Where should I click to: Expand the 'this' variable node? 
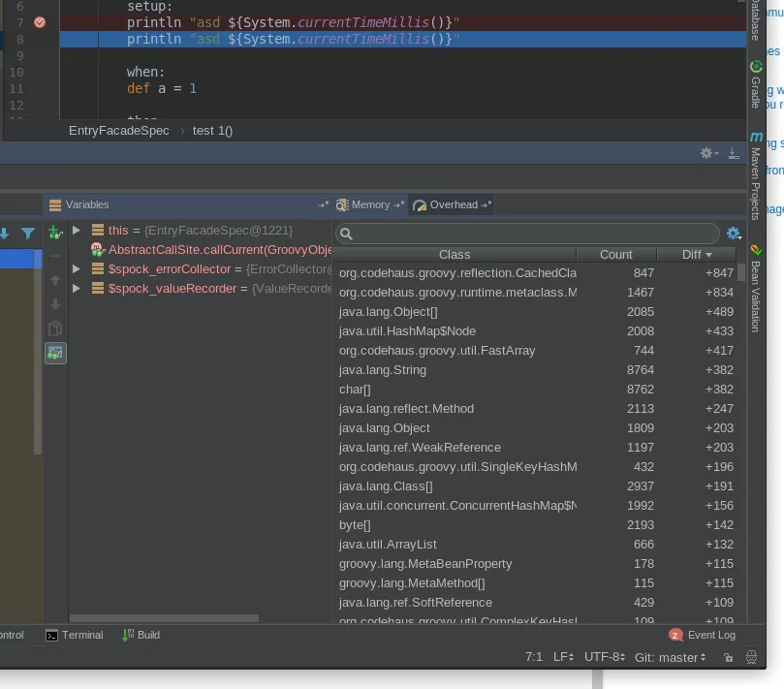pos(77,230)
